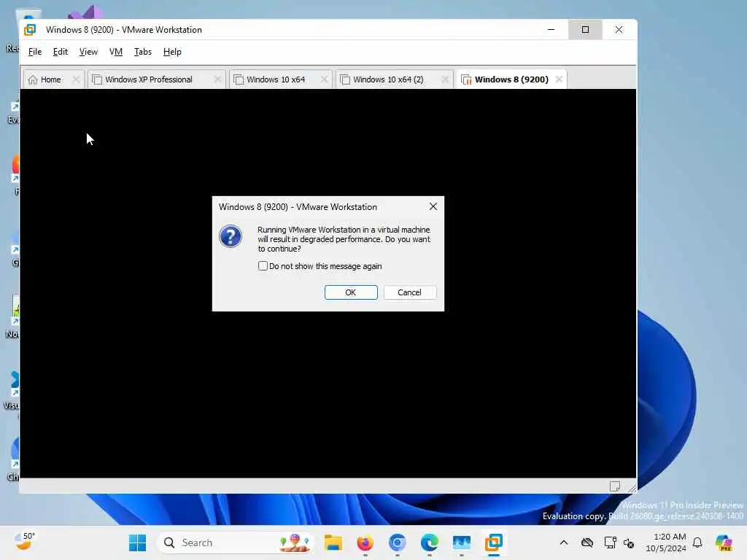Open the File menu
Viewport: 747px width, 560px height.
click(35, 52)
